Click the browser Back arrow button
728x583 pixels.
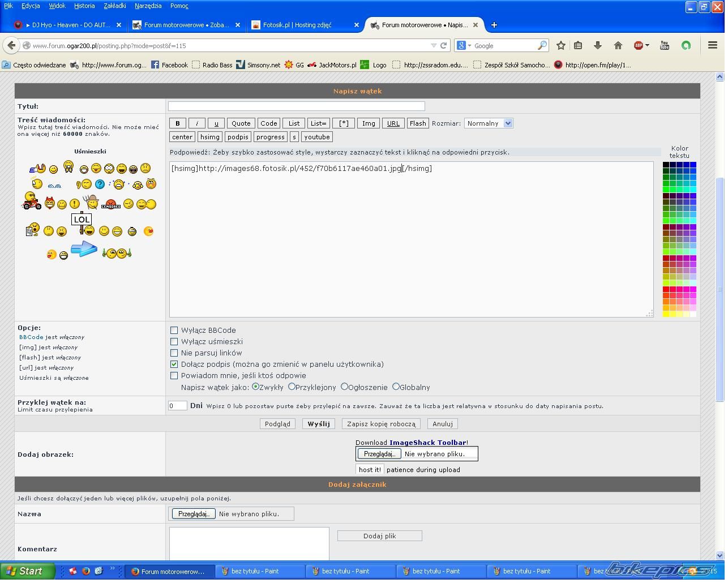pos(11,45)
